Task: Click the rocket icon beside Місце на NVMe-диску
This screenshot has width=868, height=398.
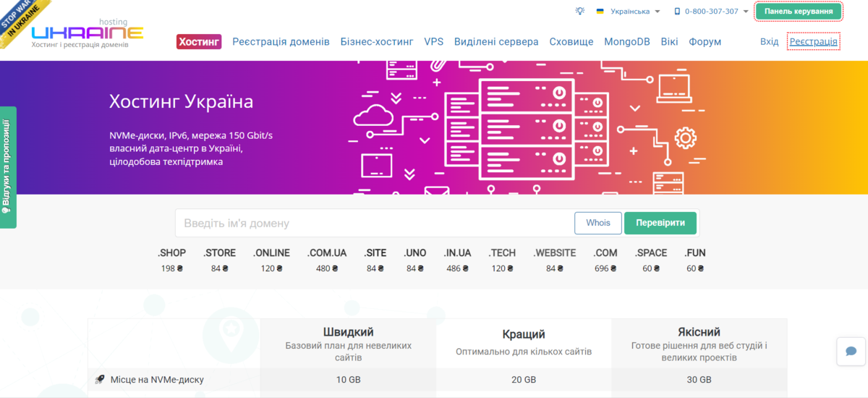Action: [100, 379]
